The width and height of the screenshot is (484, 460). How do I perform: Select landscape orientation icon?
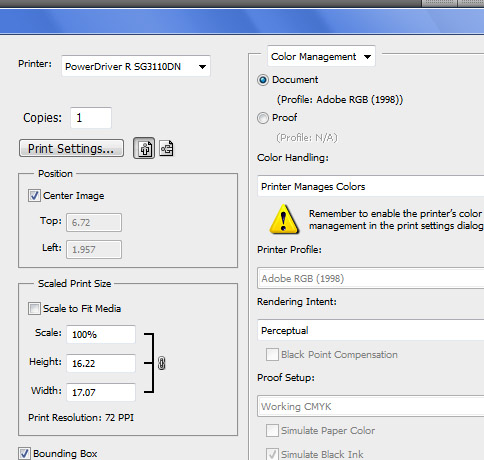pos(166,148)
